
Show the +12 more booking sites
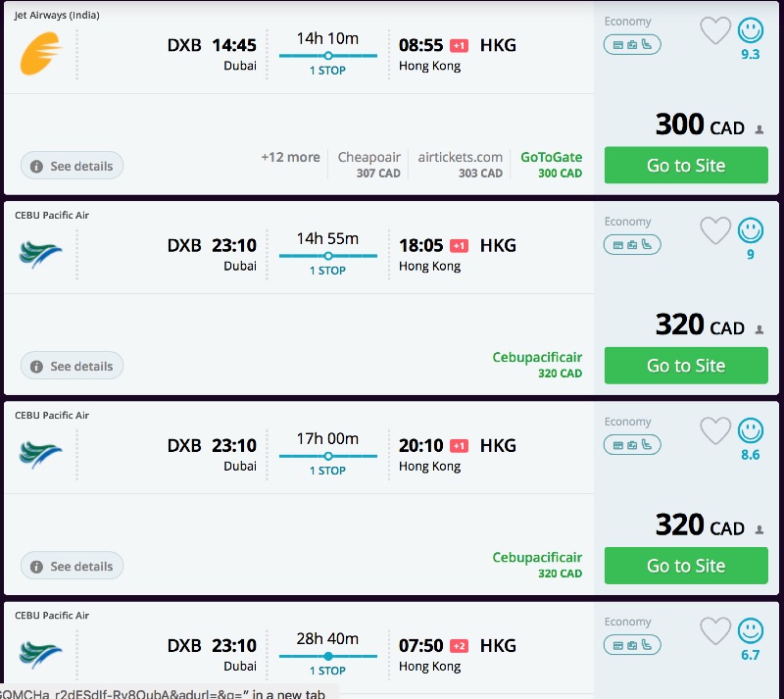[x=290, y=158]
